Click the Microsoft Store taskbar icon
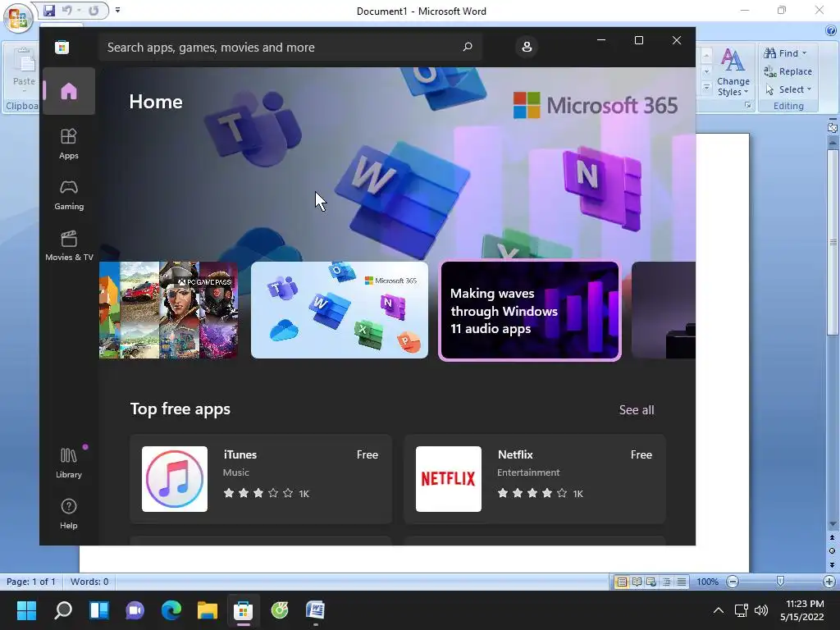 (x=243, y=610)
